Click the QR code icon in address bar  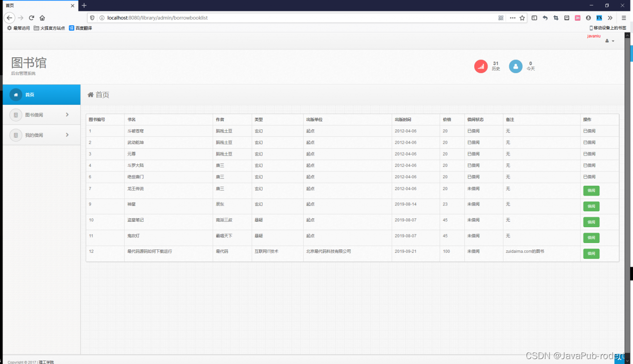(501, 18)
